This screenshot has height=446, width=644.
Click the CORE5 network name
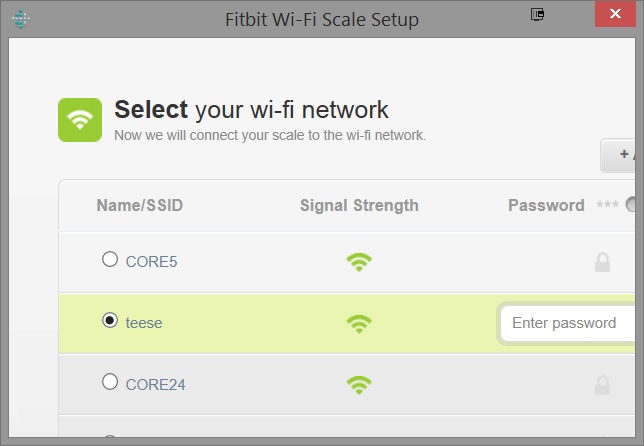tap(151, 262)
